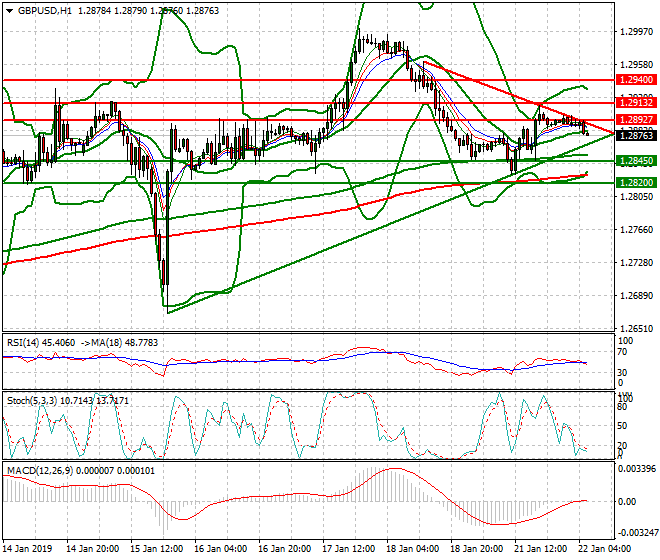Click the current price label 1.28763
This screenshot has height=560, width=660.
(636, 136)
